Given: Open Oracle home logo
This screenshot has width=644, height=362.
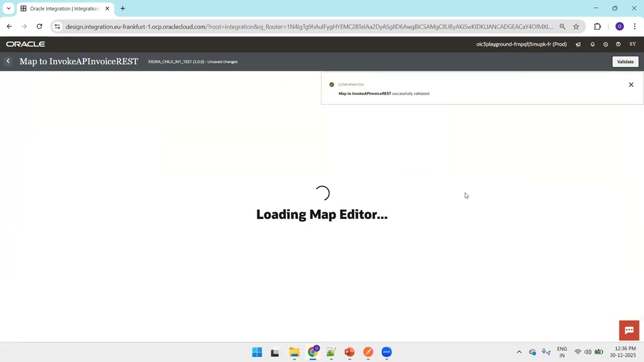Looking at the screenshot, I should click(x=26, y=44).
